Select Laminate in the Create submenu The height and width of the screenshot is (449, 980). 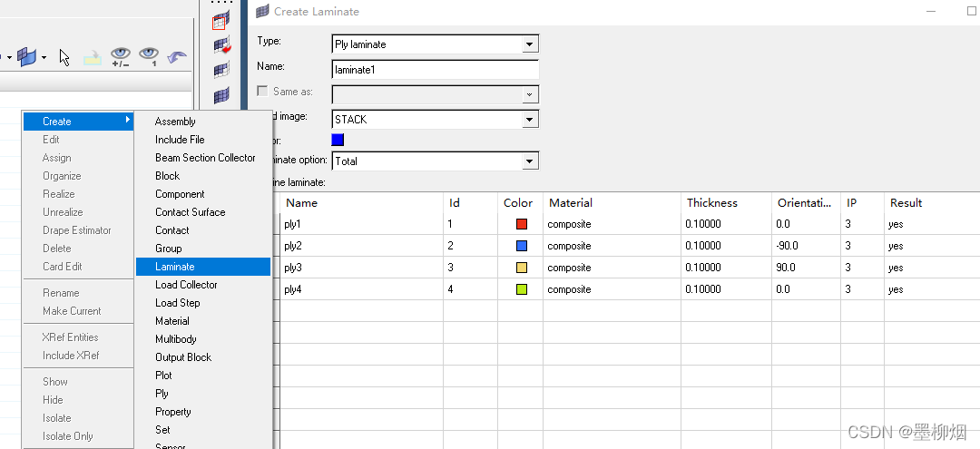pyautogui.click(x=175, y=267)
